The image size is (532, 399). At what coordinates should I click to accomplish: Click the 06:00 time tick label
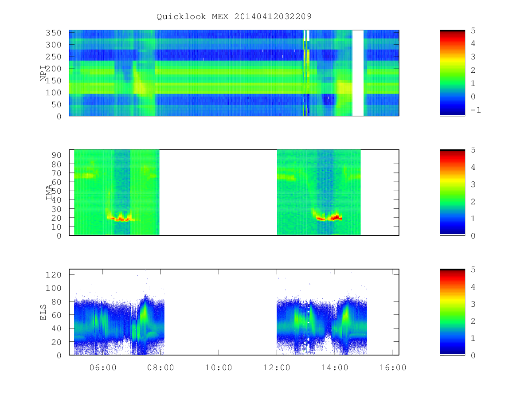103,367
